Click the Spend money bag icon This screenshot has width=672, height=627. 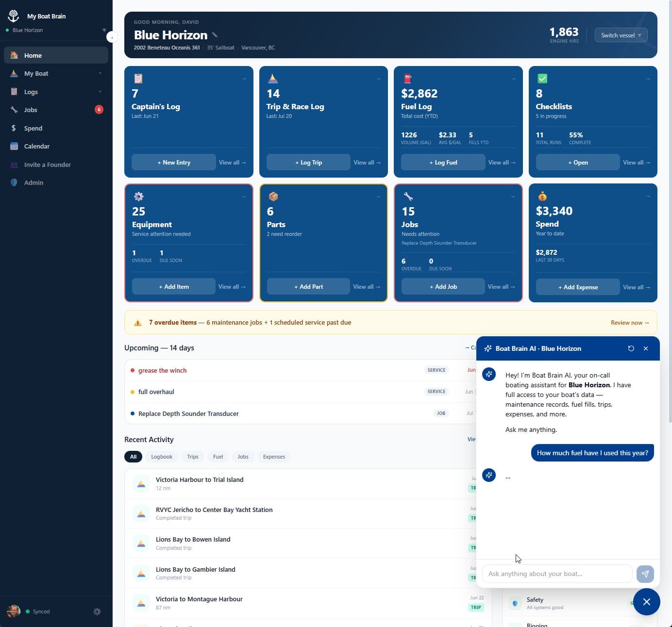(x=542, y=196)
